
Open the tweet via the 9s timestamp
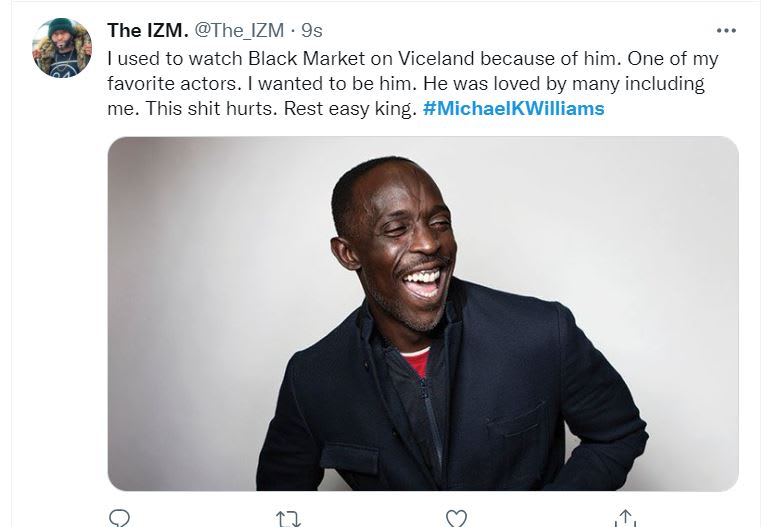[314, 31]
